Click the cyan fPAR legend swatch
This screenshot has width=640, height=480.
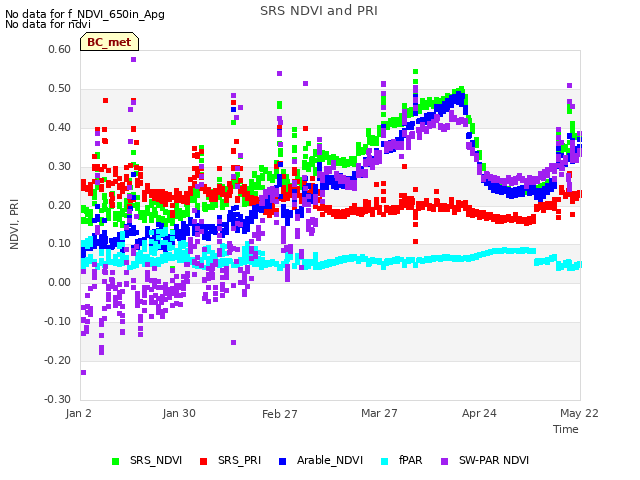[x=384, y=462]
